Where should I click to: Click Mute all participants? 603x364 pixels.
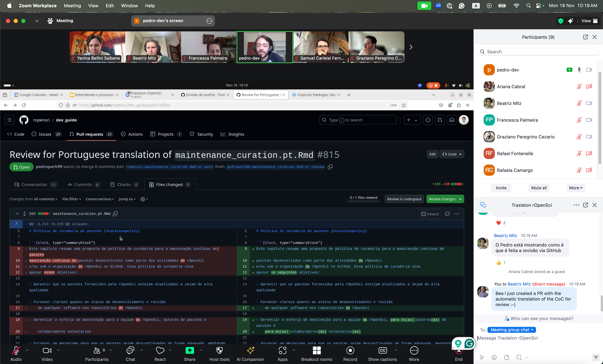[x=539, y=188]
